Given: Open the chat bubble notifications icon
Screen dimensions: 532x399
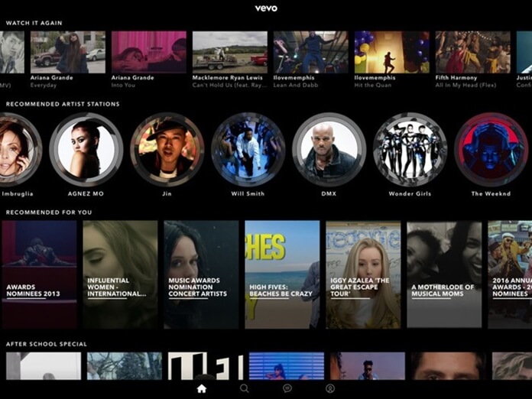Looking at the screenshot, I should 287,388.
